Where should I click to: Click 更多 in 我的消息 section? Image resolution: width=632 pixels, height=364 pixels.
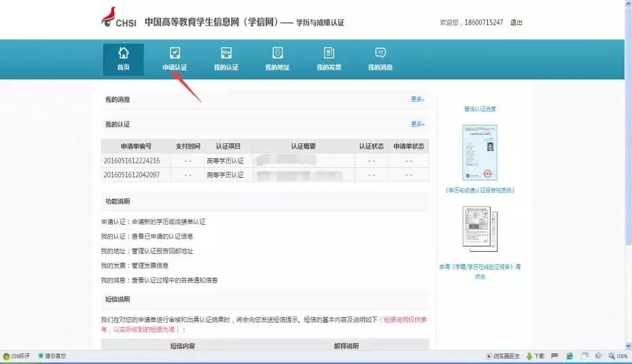[x=417, y=99]
